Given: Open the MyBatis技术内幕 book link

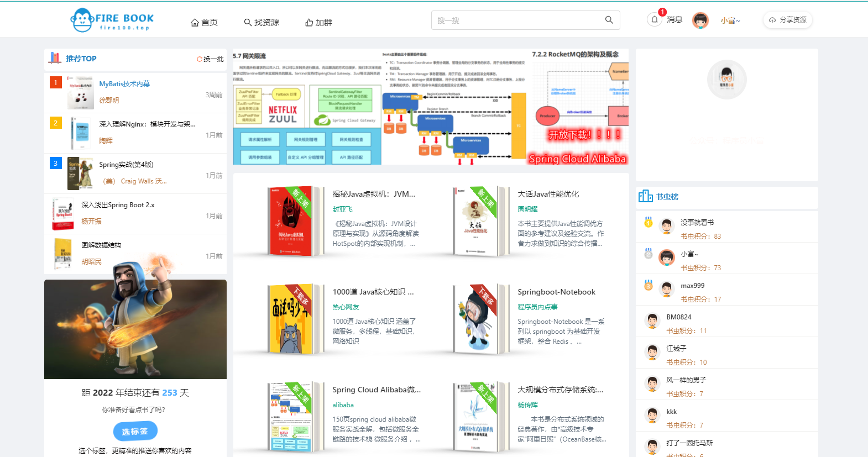Looking at the screenshot, I should point(124,83).
